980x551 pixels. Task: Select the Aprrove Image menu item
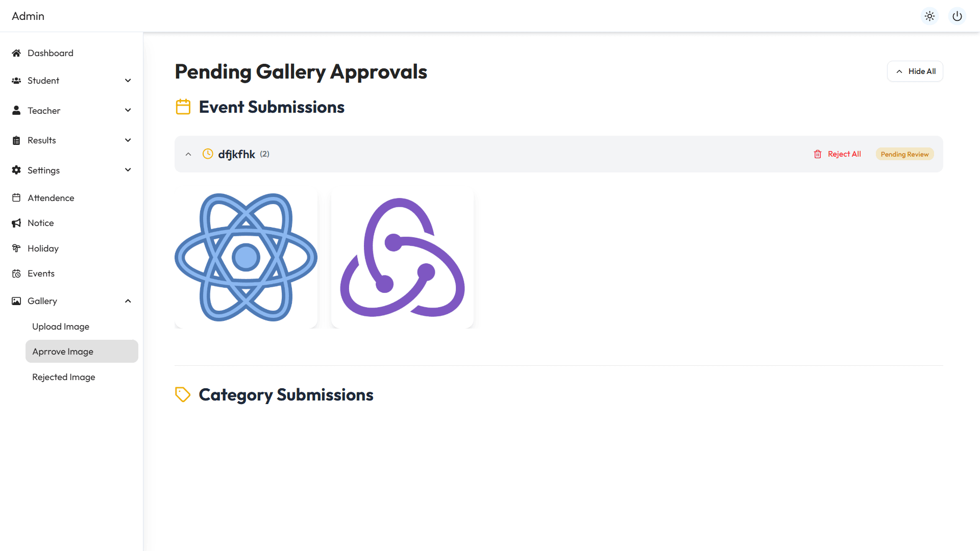[82, 352]
